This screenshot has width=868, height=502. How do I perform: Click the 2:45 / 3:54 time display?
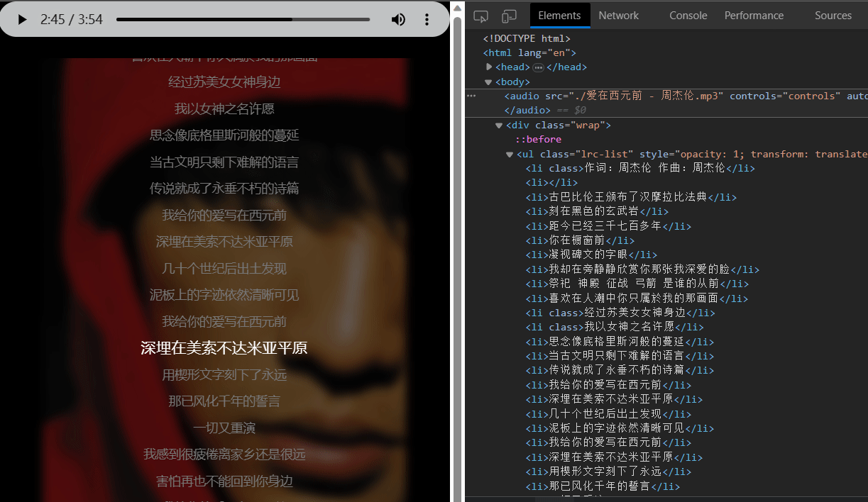pyautogui.click(x=72, y=19)
